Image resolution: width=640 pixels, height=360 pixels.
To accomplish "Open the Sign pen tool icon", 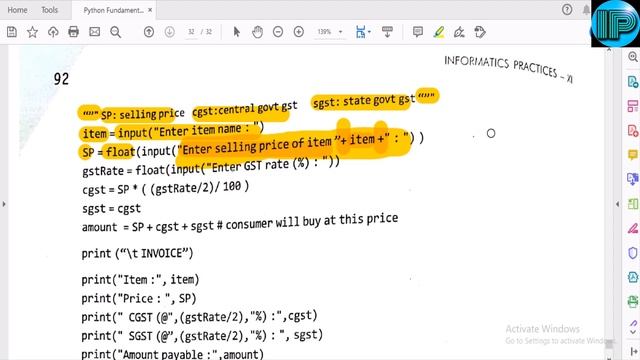I will [x=459, y=32].
